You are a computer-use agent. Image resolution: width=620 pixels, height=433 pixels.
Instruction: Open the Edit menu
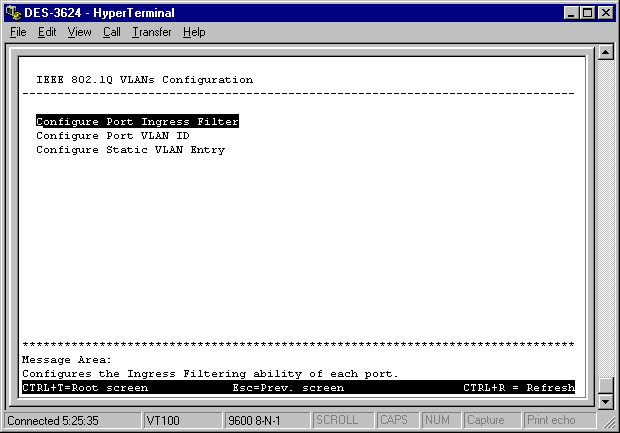pyautogui.click(x=47, y=32)
